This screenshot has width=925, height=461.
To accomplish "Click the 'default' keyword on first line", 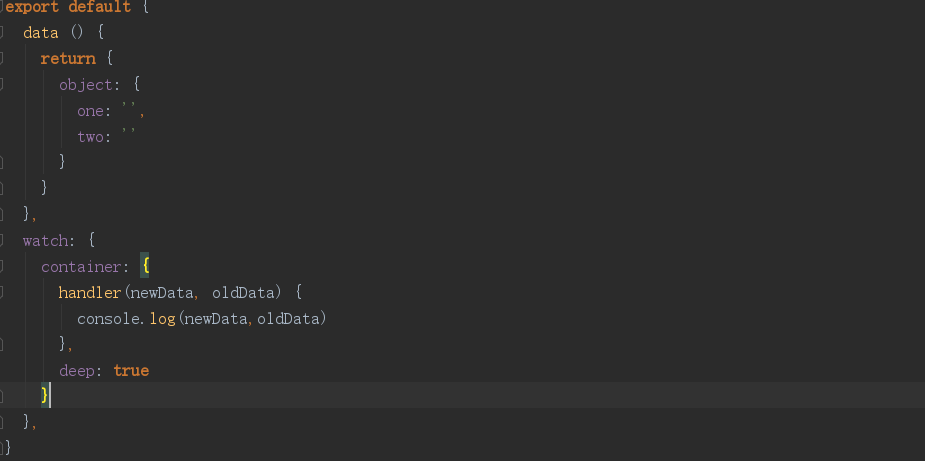I will pos(99,7).
